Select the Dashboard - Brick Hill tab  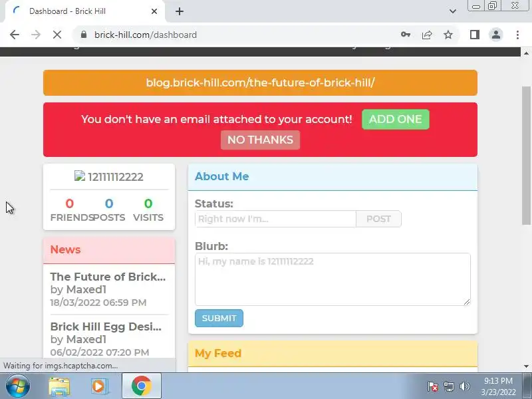(x=84, y=11)
